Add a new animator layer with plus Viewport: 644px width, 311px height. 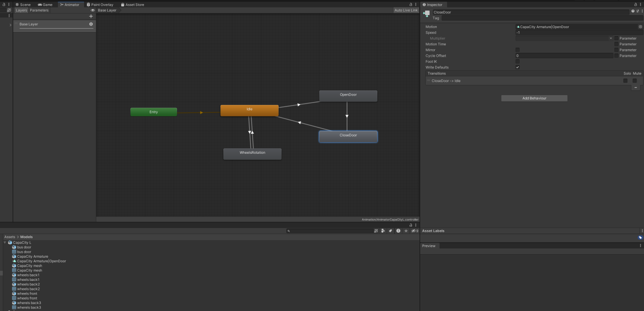click(x=91, y=16)
